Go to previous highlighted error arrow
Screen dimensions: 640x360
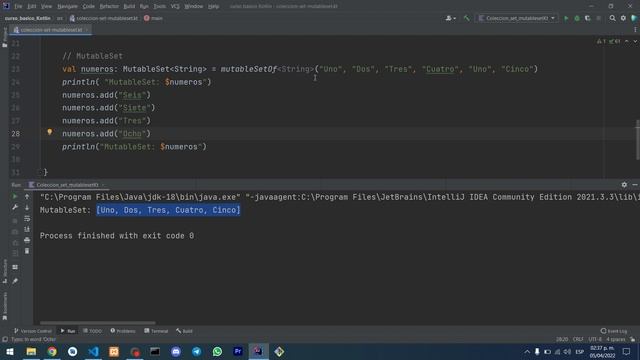coord(627,41)
